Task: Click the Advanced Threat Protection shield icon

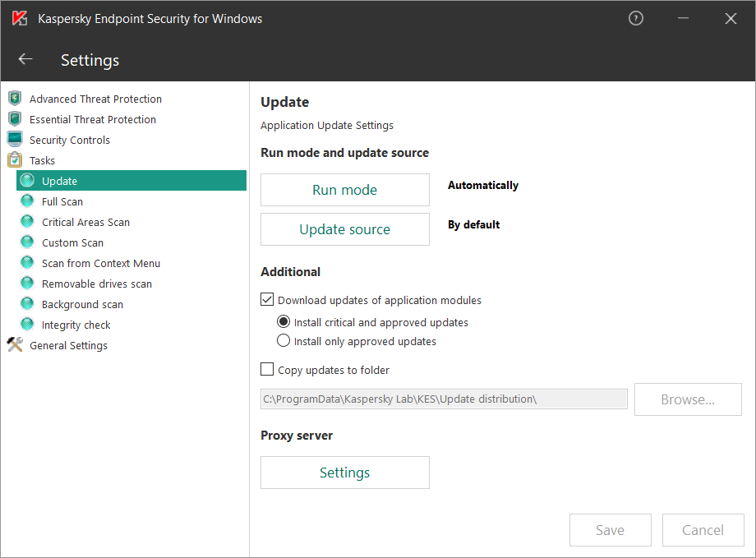Action: [x=15, y=99]
